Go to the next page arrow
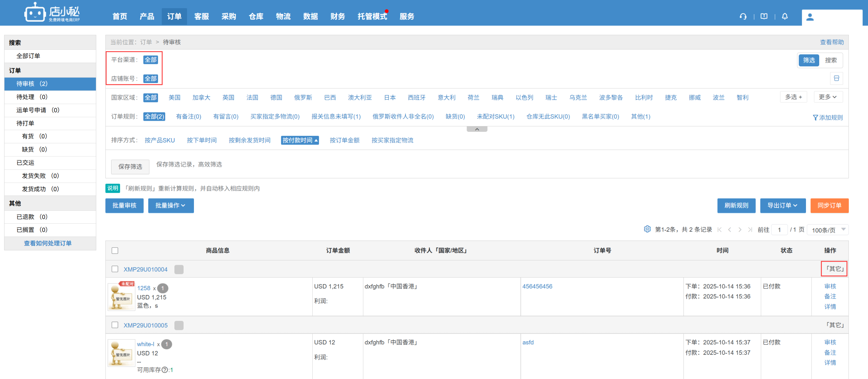Image resolution: width=868 pixels, height=379 pixels. [x=740, y=230]
